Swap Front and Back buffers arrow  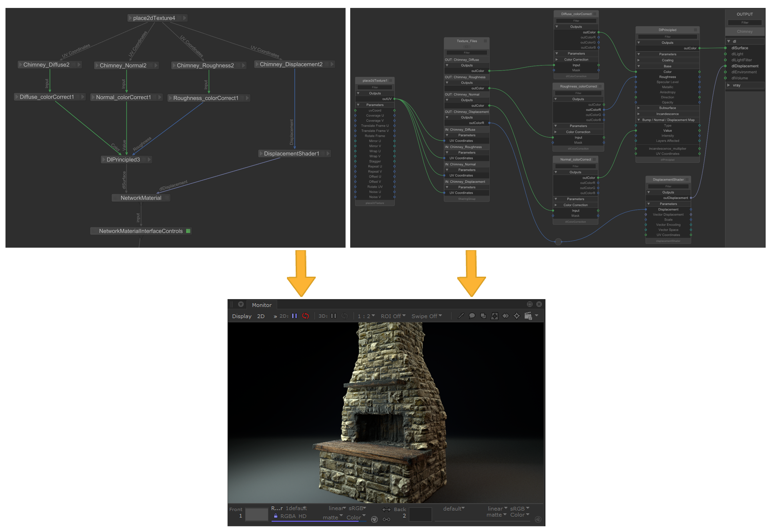(x=386, y=510)
